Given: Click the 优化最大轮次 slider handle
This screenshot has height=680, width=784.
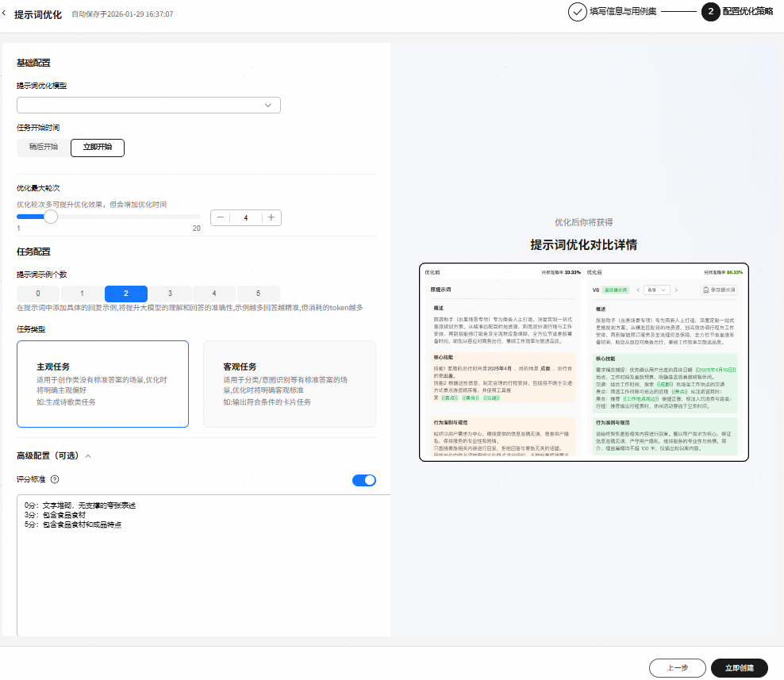Looking at the screenshot, I should click(51, 217).
